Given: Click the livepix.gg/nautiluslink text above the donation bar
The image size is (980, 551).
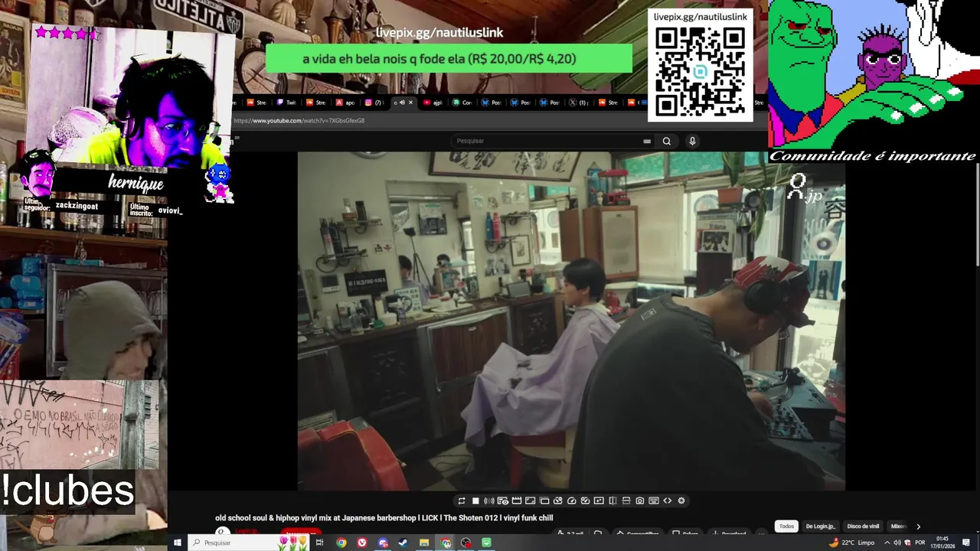Looking at the screenshot, I should click(x=439, y=33).
